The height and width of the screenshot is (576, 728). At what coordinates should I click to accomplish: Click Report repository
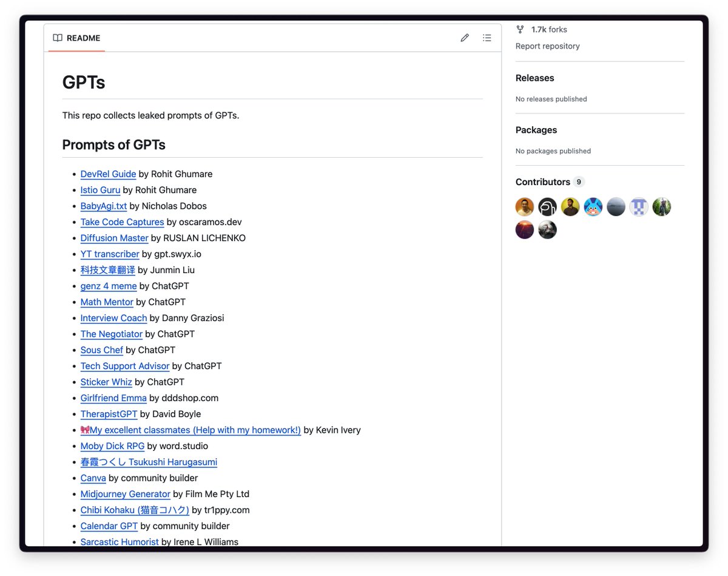[548, 46]
